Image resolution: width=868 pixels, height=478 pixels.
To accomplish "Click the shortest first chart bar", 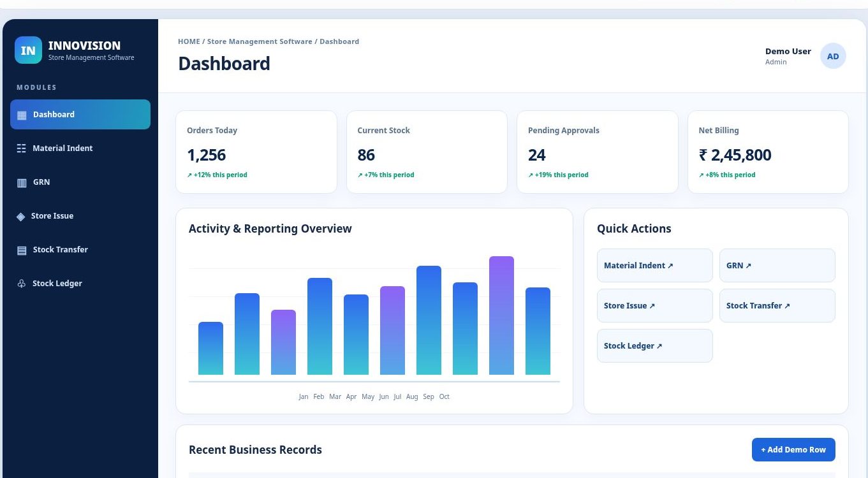I will click(x=210, y=348).
